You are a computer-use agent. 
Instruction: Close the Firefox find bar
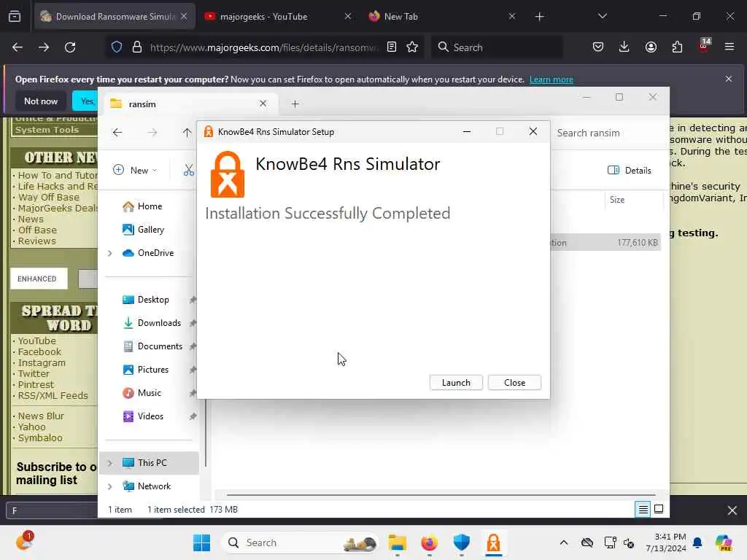coord(732,511)
